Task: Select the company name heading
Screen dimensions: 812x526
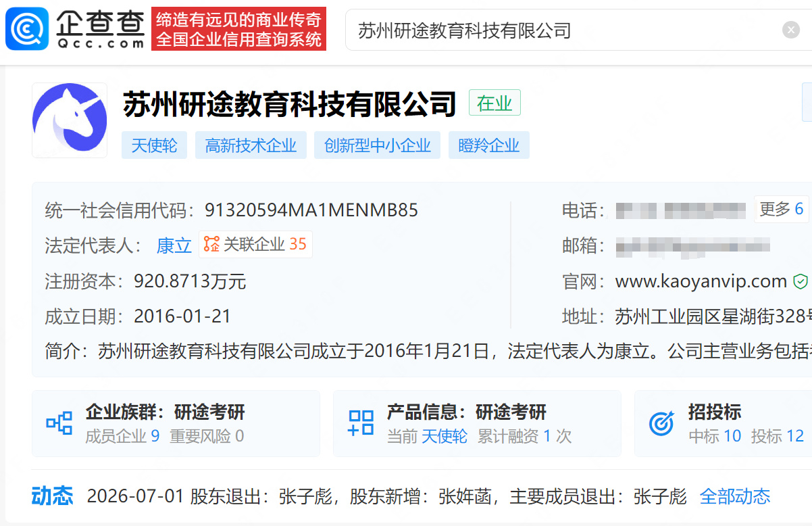Action: click(290, 104)
